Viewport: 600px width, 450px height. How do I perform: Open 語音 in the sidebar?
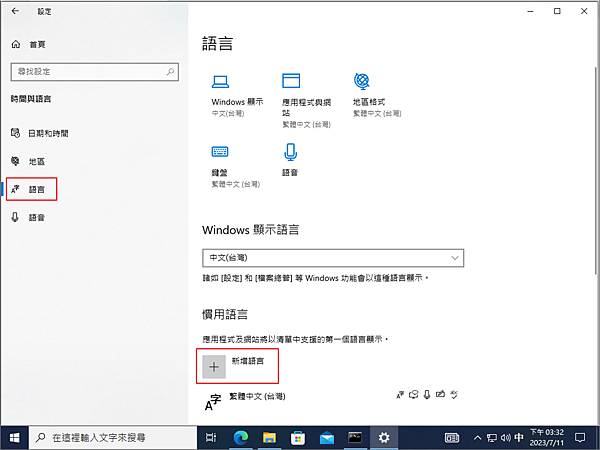click(28, 217)
